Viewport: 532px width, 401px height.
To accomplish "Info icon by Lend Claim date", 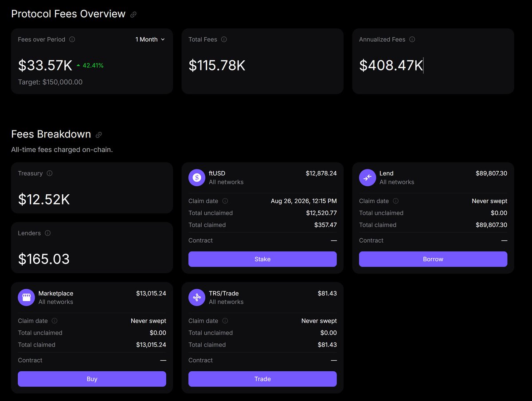I will tap(396, 201).
